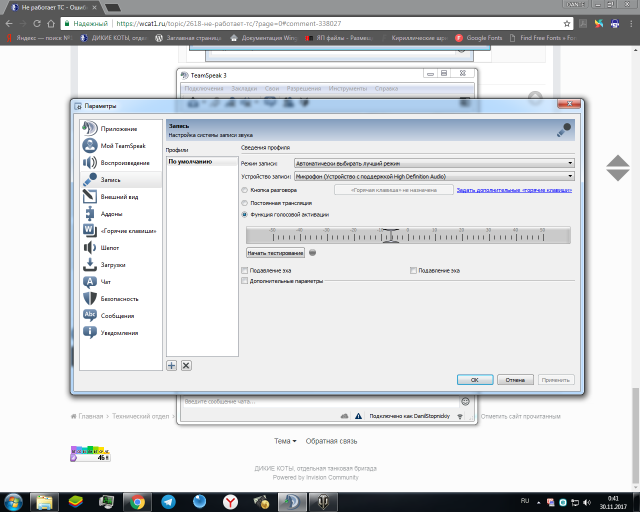This screenshot has width=640, height=512.
Task: Enable the left Подавление эха checkbox
Action: (246, 270)
